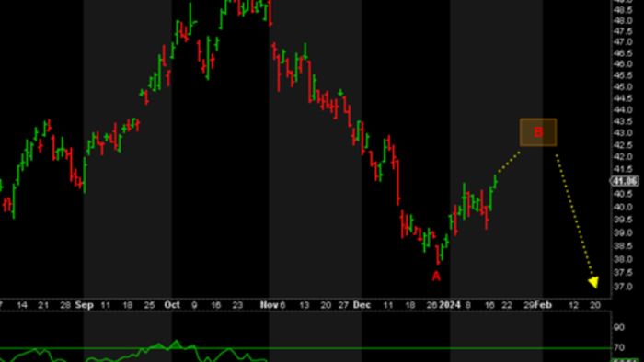Select the Oct month label on time axis

pyautogui.click(x=172, y=305)
